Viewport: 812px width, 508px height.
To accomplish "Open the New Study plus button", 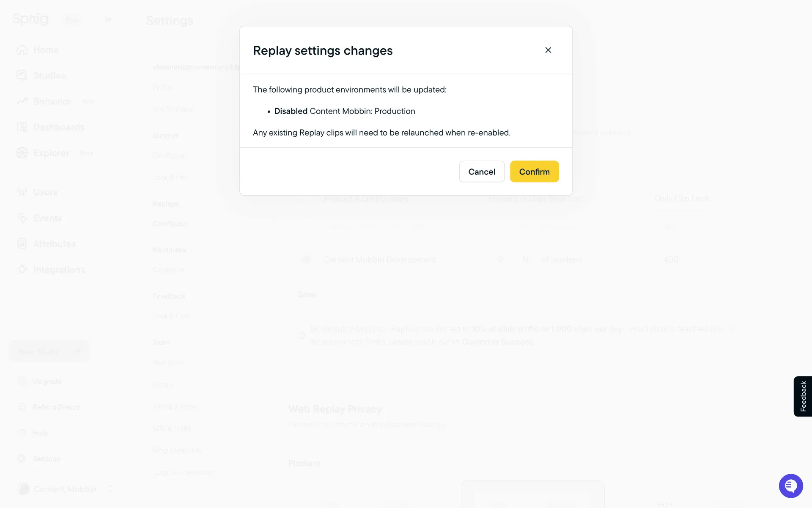I will 78,351.
